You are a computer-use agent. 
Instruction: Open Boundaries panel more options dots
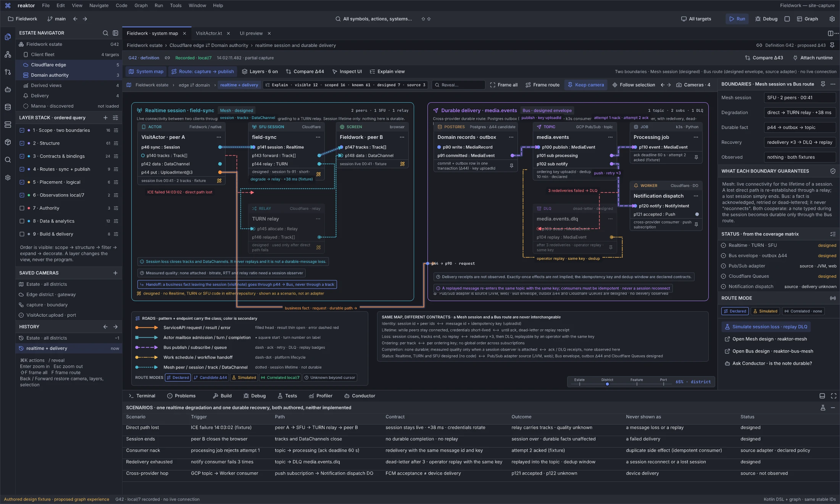tap(833, 84)
